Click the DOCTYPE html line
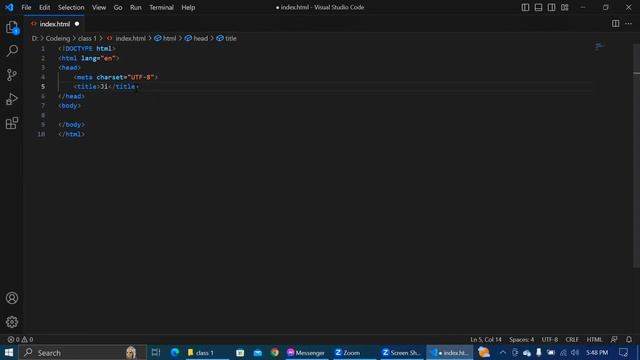This screenshot has height=360, width=640. pos(87,49)
